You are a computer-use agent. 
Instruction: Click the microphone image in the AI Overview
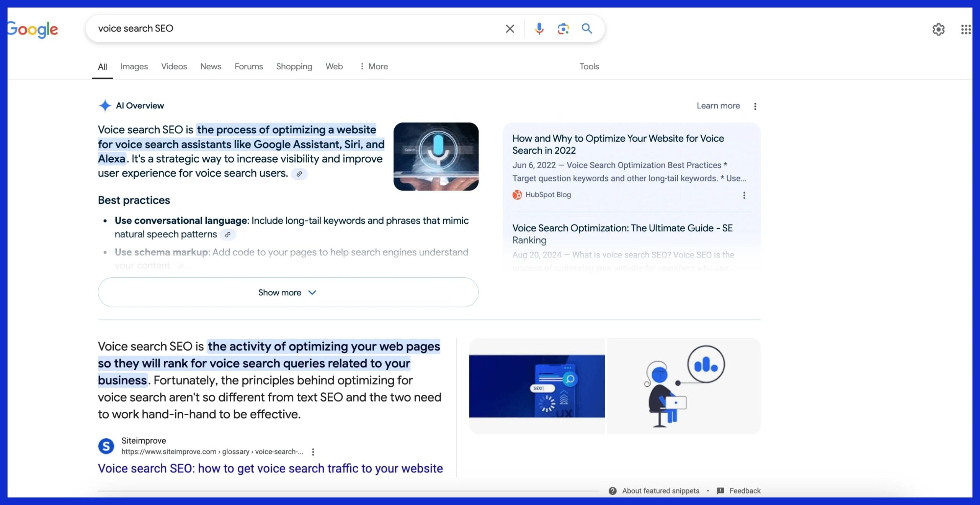(x=436, y=156)
